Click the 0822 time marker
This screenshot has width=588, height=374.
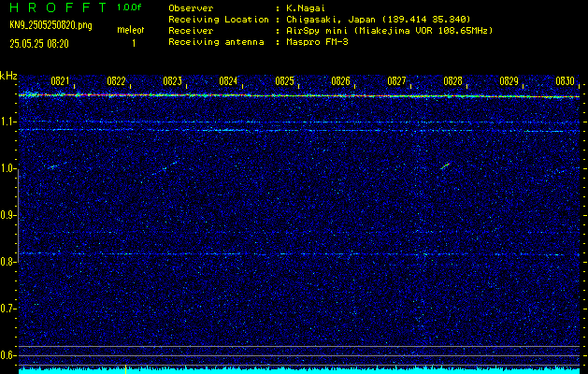point(116,81)
